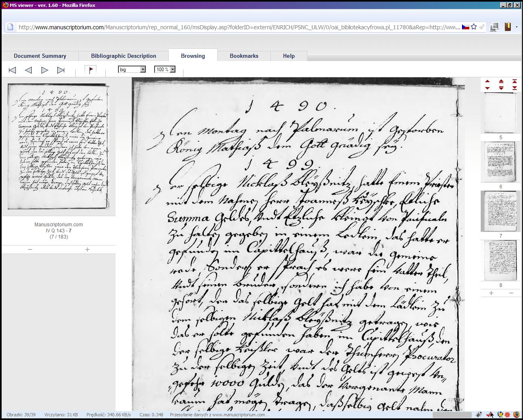Viewport: 523px width, 420px height.
Task: Open page 8 thumbnail
Action: (x=501, y=260)
